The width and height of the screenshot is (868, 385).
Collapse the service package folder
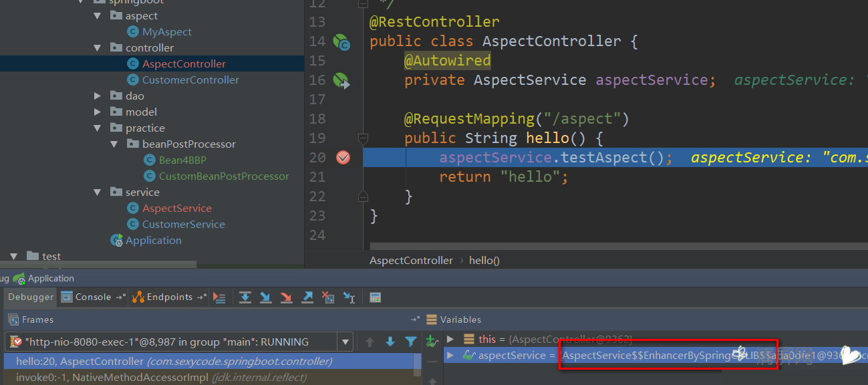click(99, 192)
